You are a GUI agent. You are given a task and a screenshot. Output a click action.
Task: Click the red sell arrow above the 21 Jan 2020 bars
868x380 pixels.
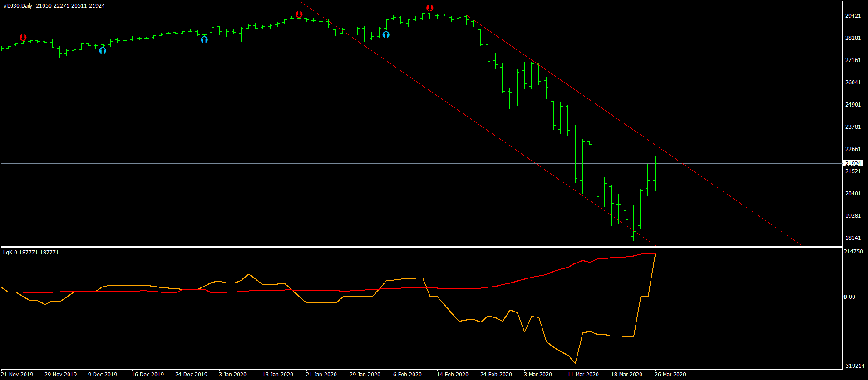(299, 15)
